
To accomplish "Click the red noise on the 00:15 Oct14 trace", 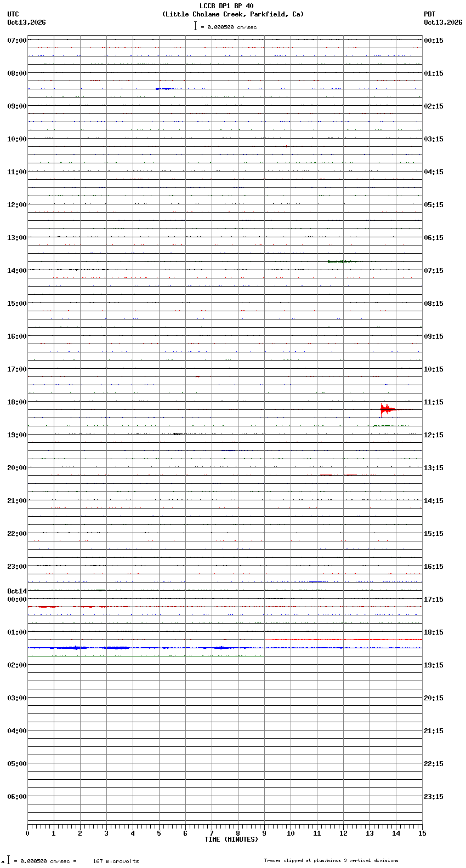I will coord(69,607).
